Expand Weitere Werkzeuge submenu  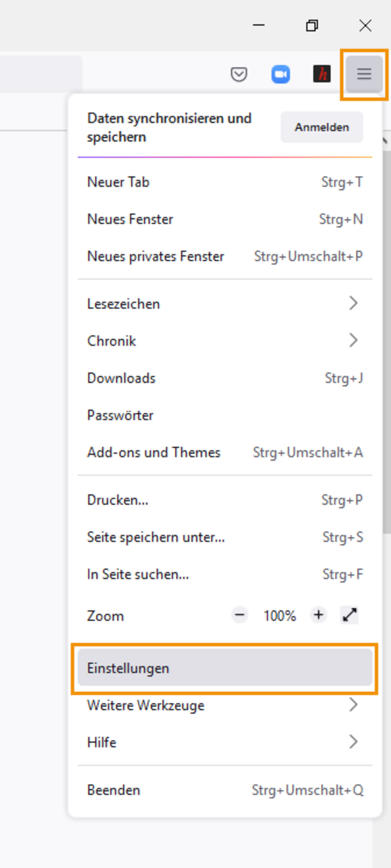pyautogui.click(x=225, y=705)
